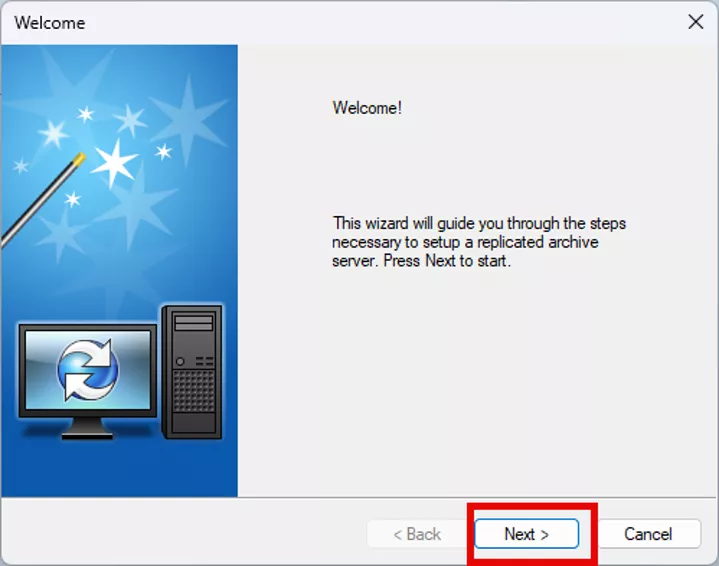The image size is (719, 566).
Task: Cancel the replication setup wizard
Action: coord(648,534)
